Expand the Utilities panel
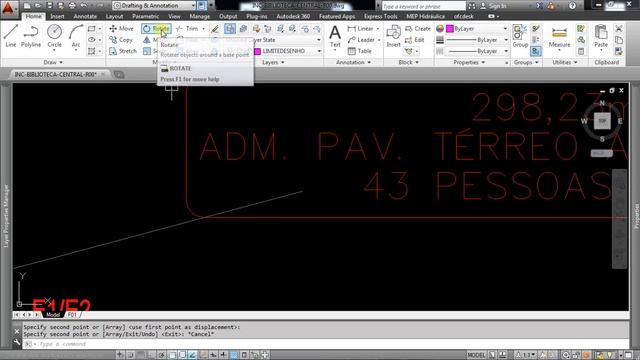 [x=565, y=62]
